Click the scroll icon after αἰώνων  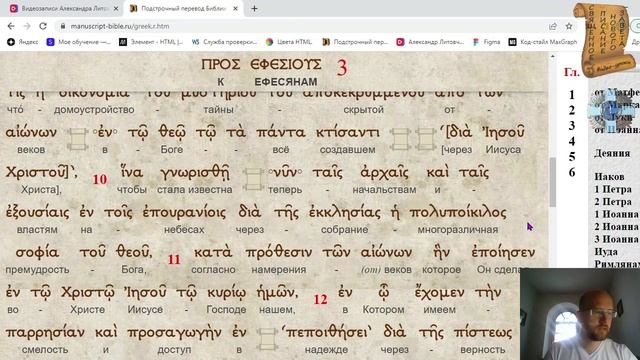click(x=78, y=139)
